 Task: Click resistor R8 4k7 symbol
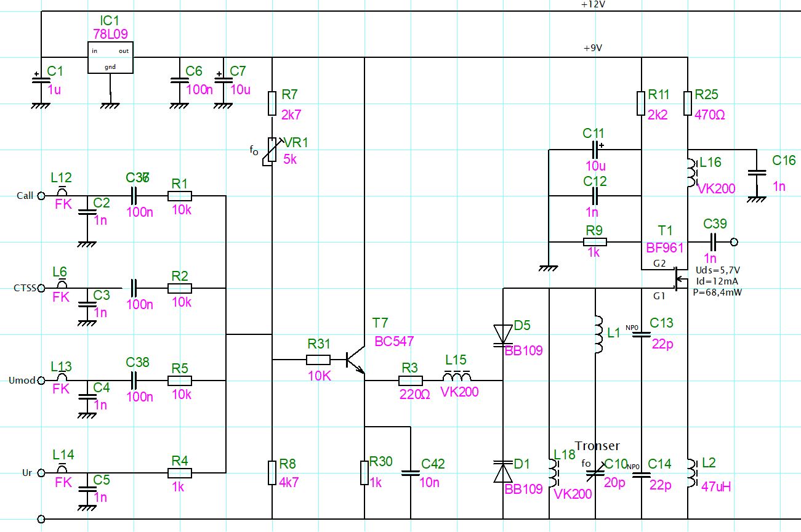point(272,473)
